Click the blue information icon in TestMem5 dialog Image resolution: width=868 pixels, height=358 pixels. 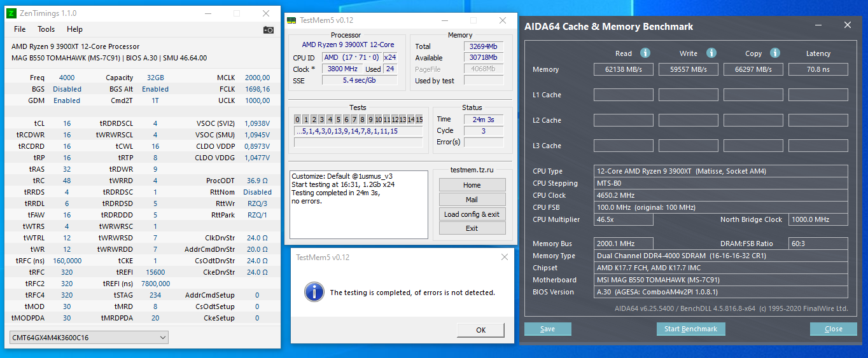click(x=314, y=292)
